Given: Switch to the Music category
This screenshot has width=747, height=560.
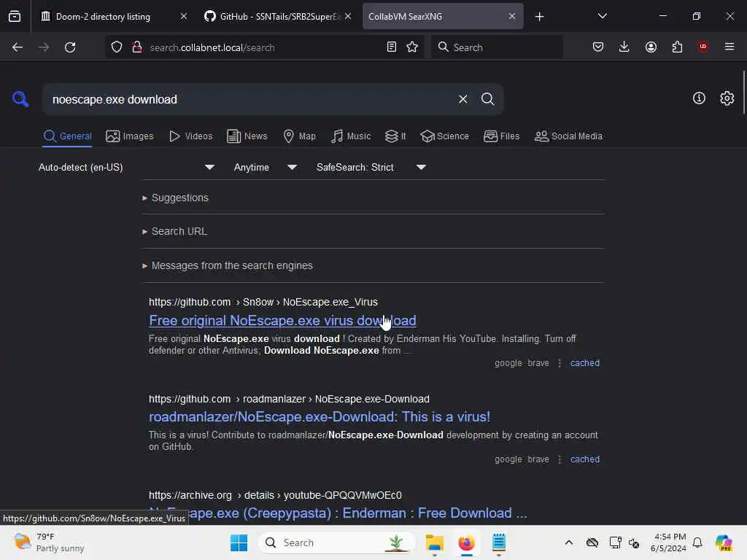Looking at the screenshot, I should click(351, 136).
